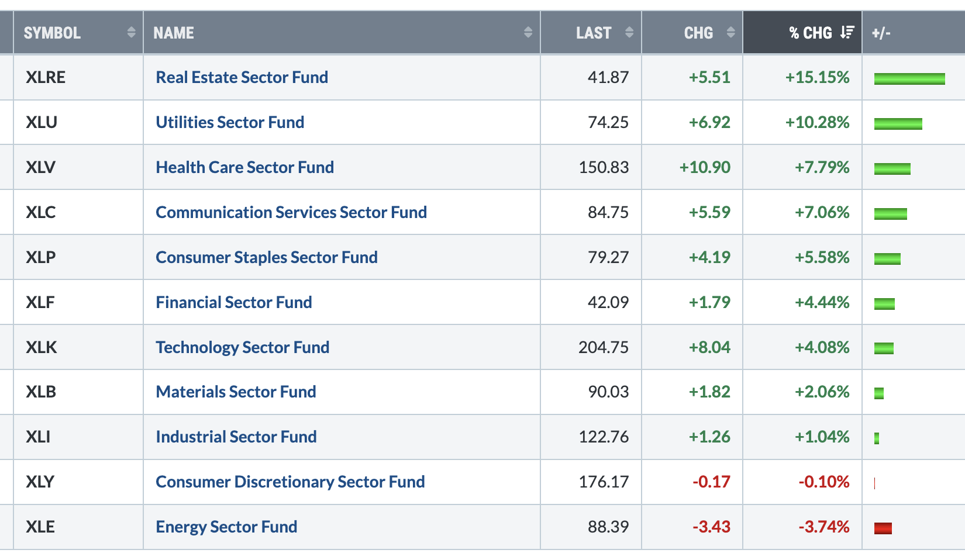Click the XLK symbol cell
This screenshot has width=965, height=560.
coord(42,347)
